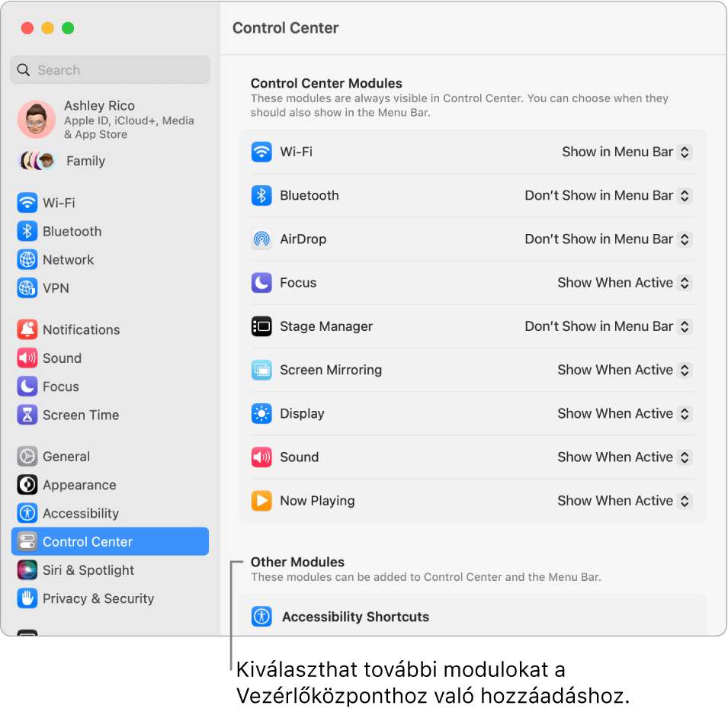
Task: Click the Network globe icon in sidebar
Action: (x=27, y=259)
